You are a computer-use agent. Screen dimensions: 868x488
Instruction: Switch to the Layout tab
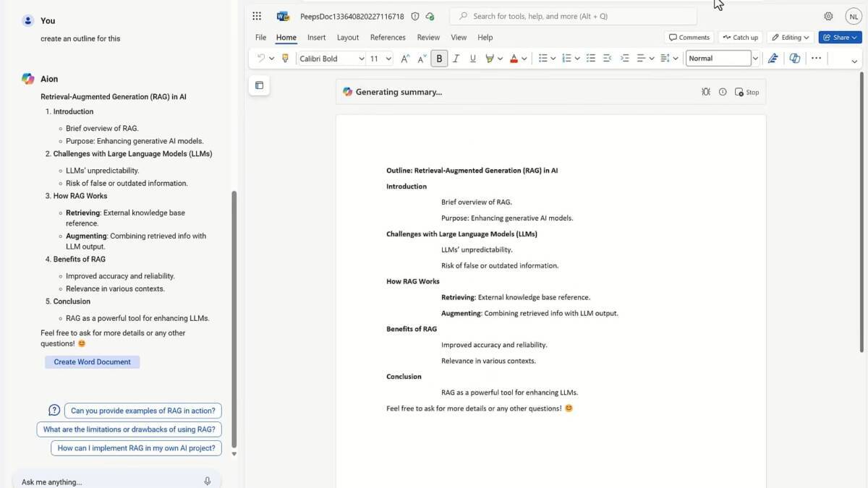(348, 38)
